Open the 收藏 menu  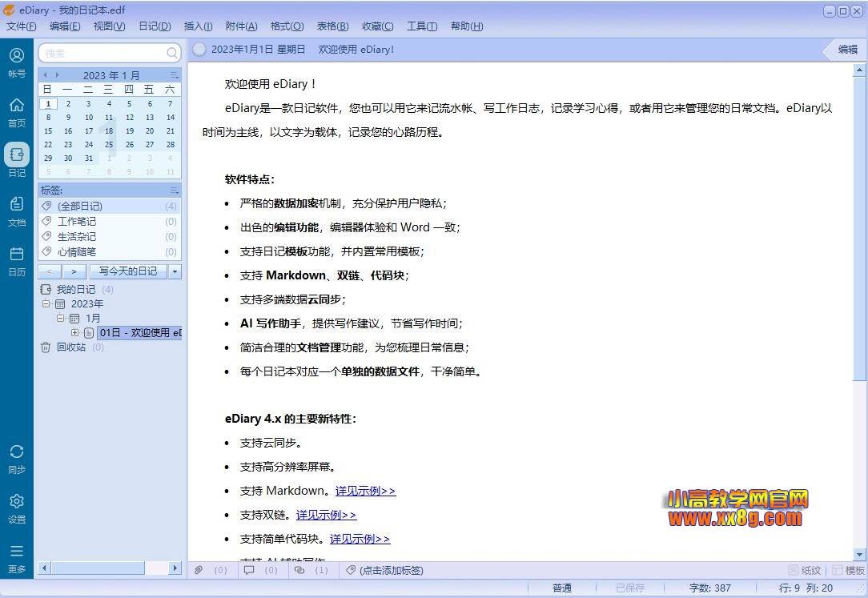377,26
